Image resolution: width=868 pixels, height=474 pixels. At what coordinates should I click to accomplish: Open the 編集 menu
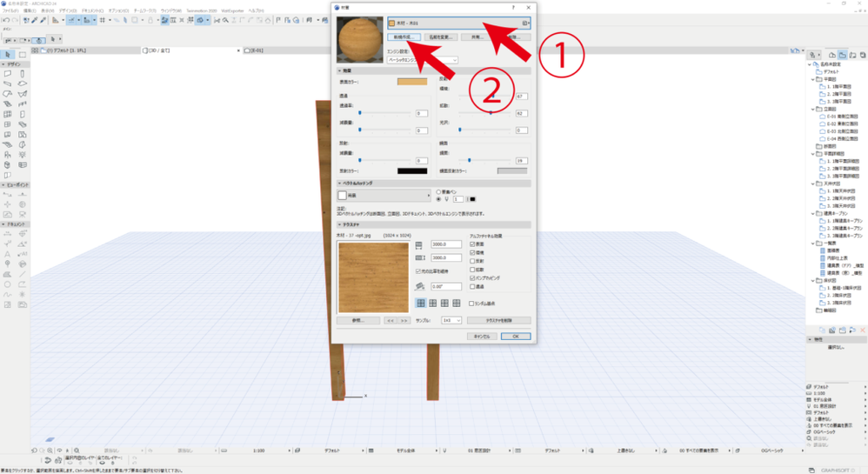tap(30, 10)
